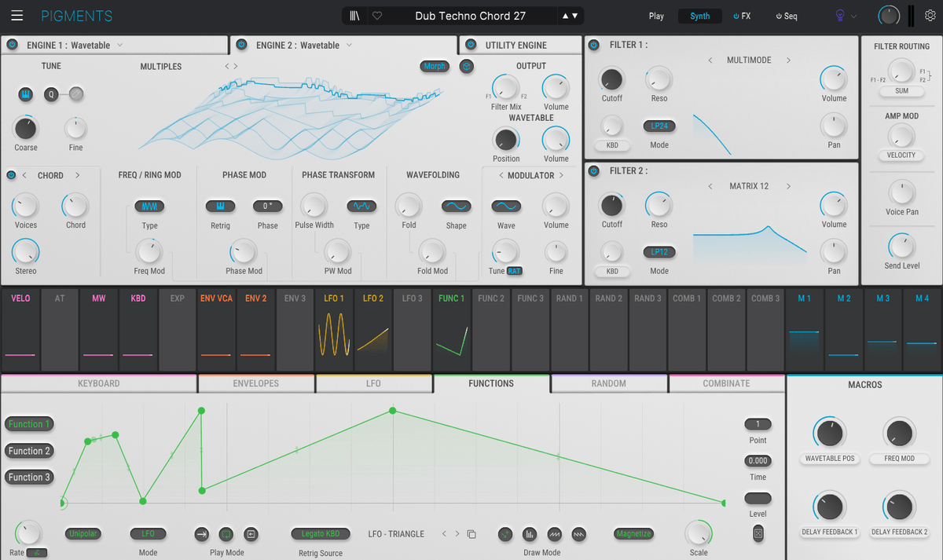Open the SUM filter routing dropdown

[x=901, y=91]
